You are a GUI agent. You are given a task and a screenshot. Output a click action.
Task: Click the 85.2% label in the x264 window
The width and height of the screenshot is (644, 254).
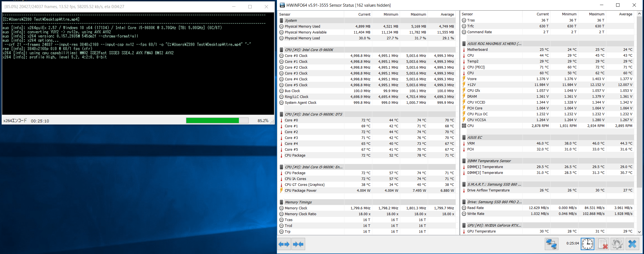click(263, 121)
